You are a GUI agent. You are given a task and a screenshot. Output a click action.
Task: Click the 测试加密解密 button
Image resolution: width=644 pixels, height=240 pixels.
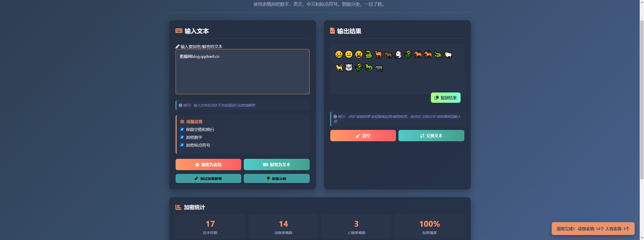[x=208, y=178]
